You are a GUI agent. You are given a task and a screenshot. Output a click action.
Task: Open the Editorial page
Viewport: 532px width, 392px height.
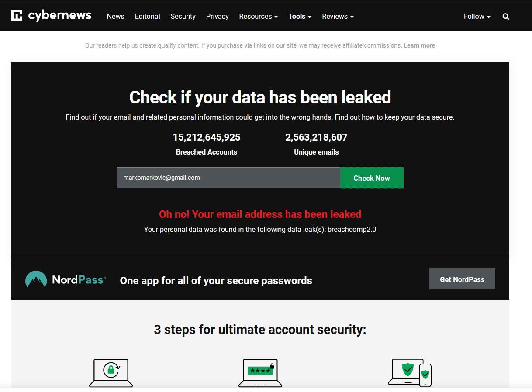[147, 16]
